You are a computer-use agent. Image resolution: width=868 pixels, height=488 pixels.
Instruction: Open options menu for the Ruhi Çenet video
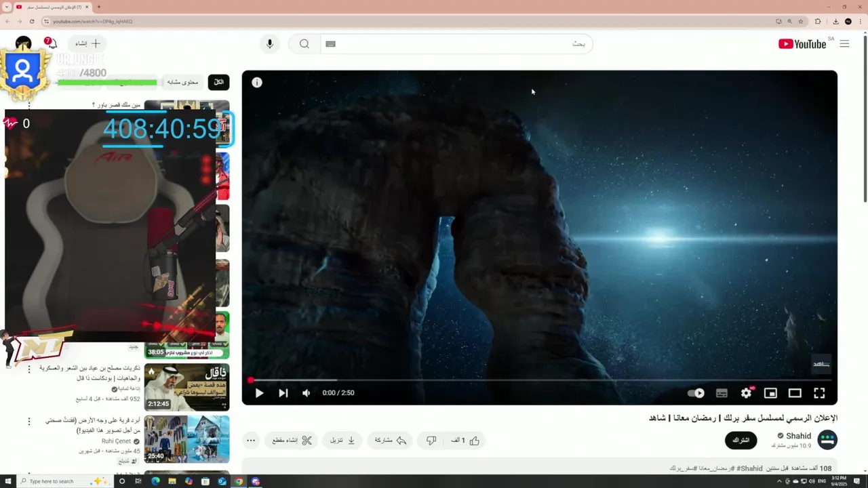coord(29,422)
